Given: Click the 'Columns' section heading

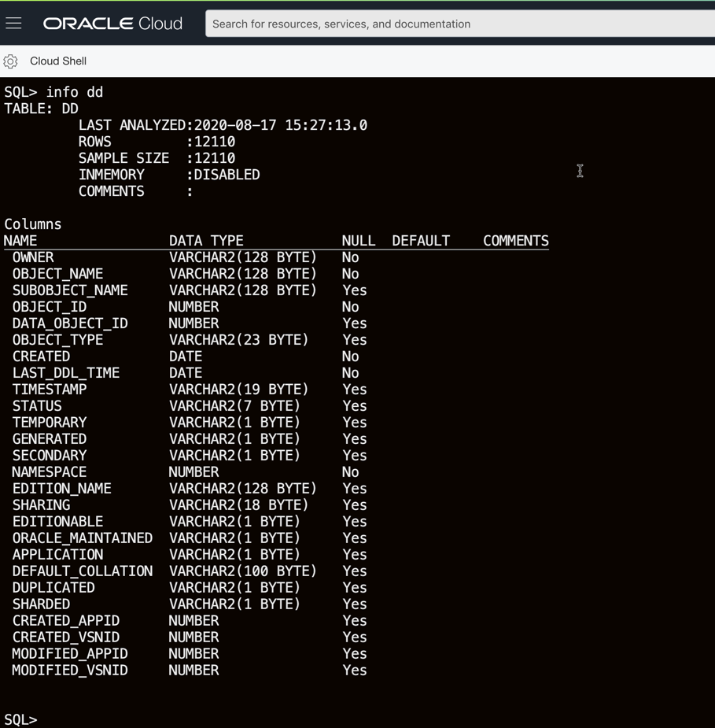Looking at the screenshot, I should (x=32, y=224).
